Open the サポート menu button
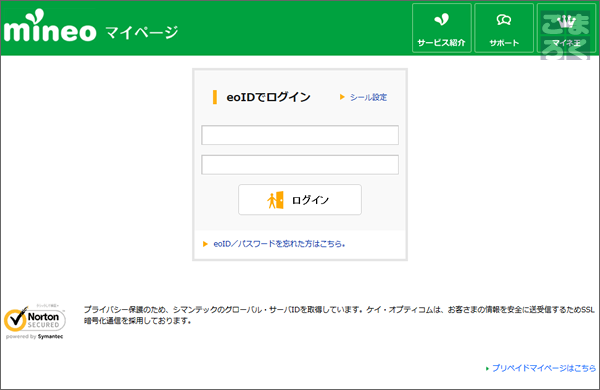This screenshot has width=600, height=390. click(504, 28)
